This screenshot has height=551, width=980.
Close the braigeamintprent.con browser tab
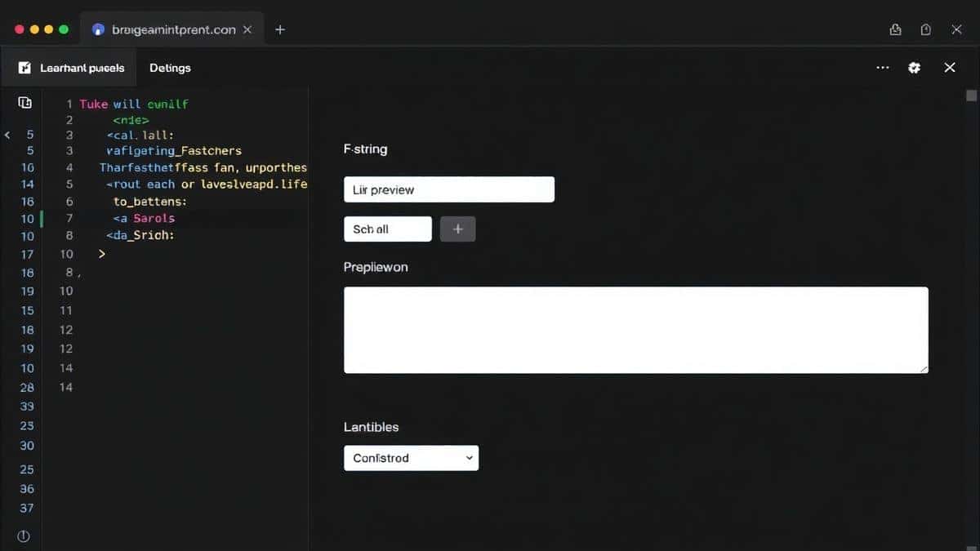point(247,29)
